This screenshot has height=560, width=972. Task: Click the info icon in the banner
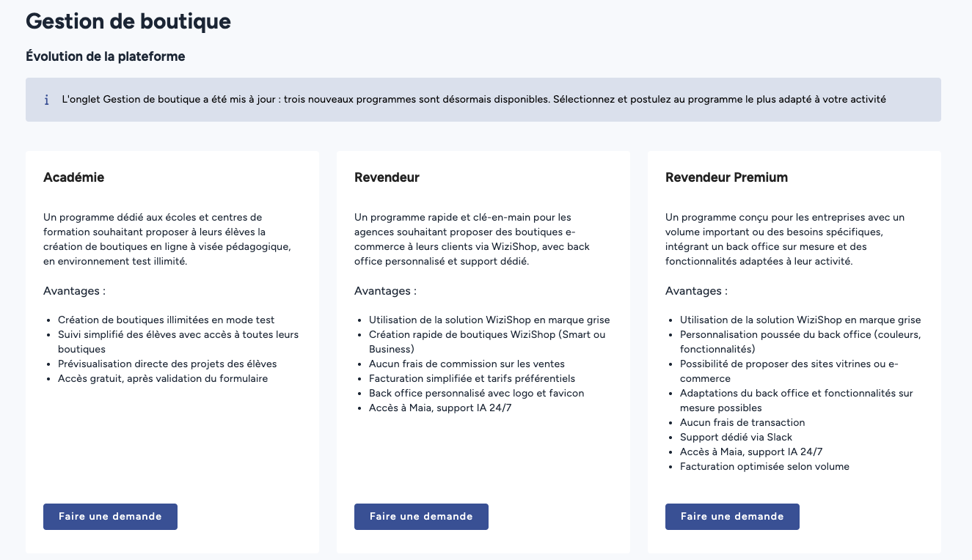(47, 100)
